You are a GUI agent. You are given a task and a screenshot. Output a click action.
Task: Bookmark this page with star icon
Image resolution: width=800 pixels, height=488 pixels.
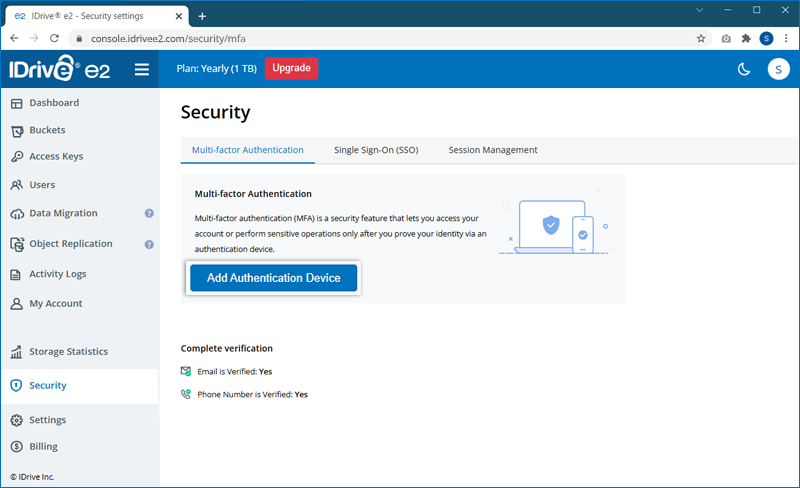click(x=701, y=38)
